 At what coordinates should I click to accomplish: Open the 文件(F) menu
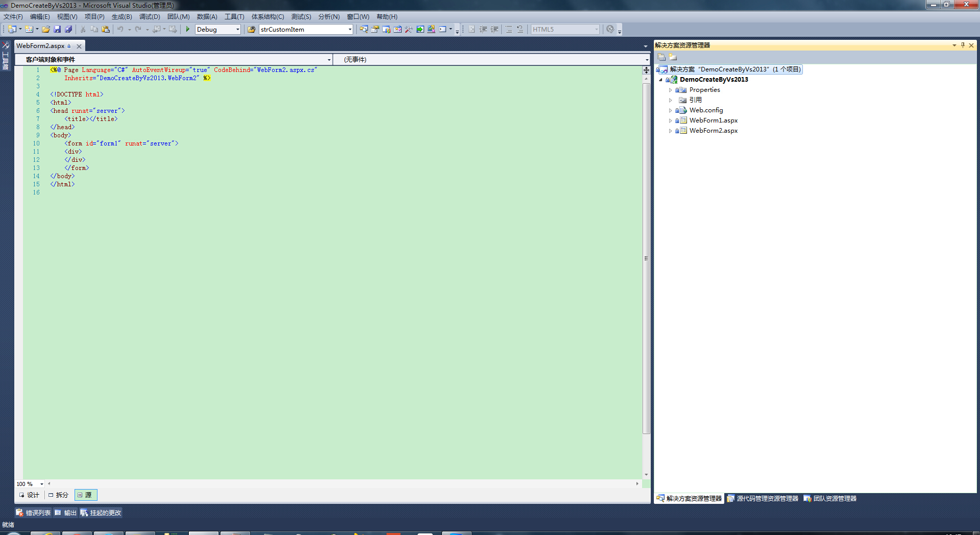click(13, 17)
